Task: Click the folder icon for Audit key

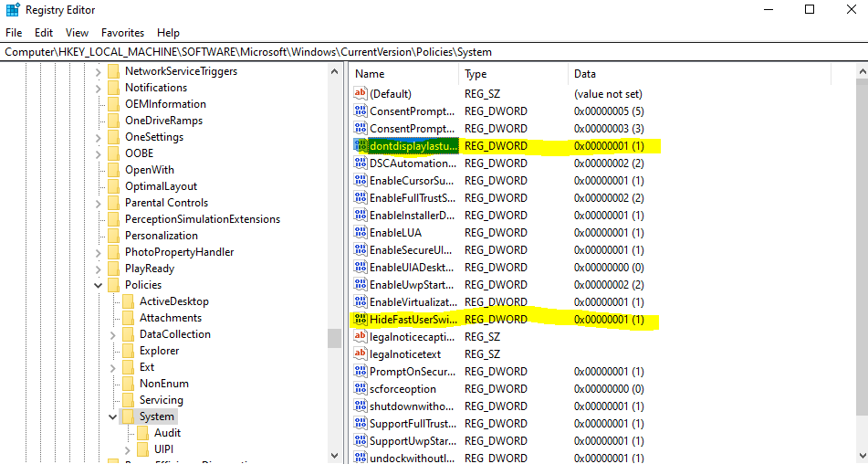Action: (x=142, y=433)
